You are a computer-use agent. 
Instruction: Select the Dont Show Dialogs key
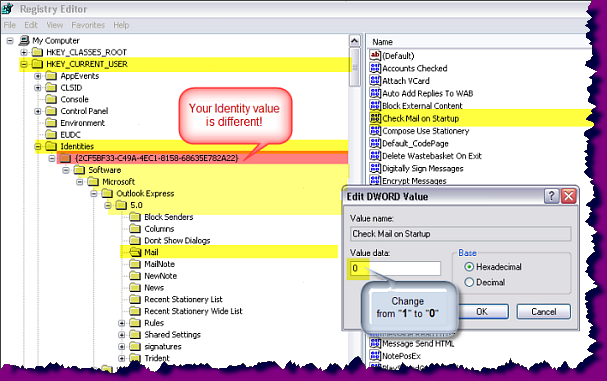(177, 241)
